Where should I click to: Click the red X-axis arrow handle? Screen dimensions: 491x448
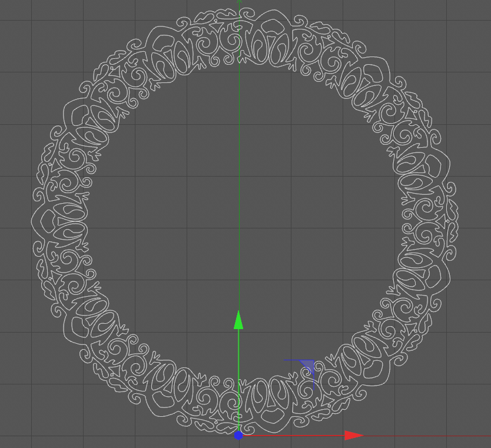354,435
